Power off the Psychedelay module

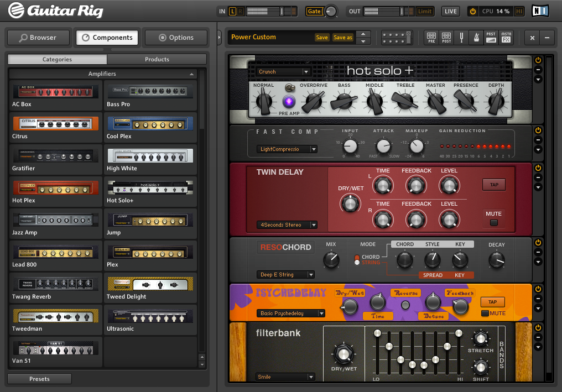538,289
